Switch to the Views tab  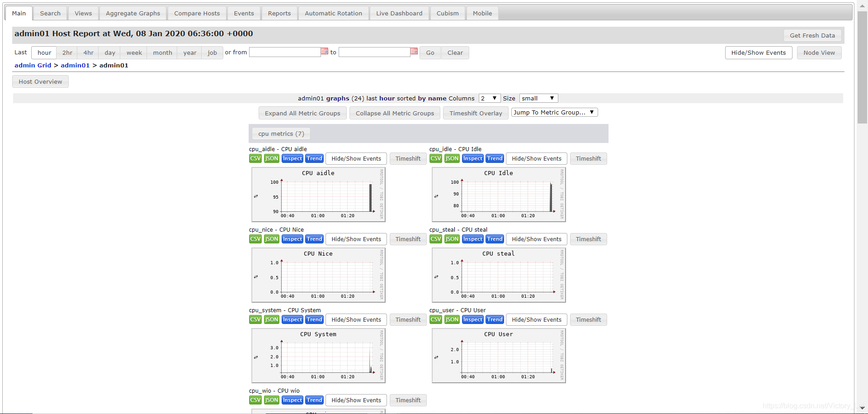coord(83,13)
